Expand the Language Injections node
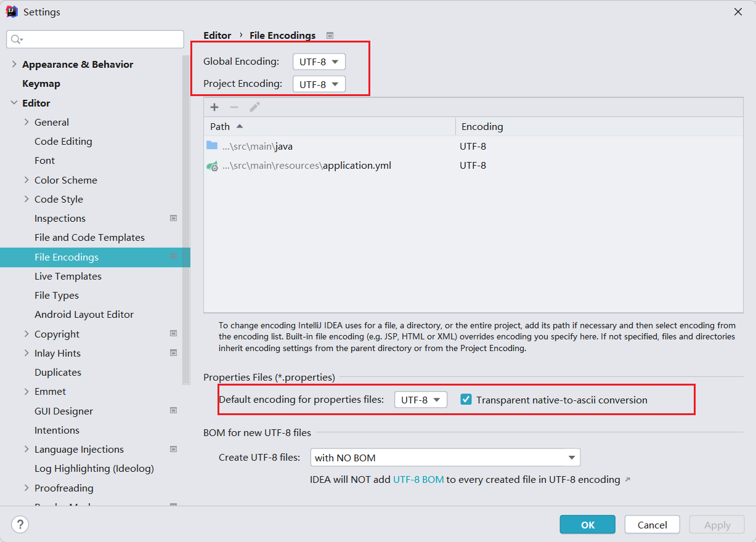The height and width of the screenshot is (542, 756). point(26,449)
